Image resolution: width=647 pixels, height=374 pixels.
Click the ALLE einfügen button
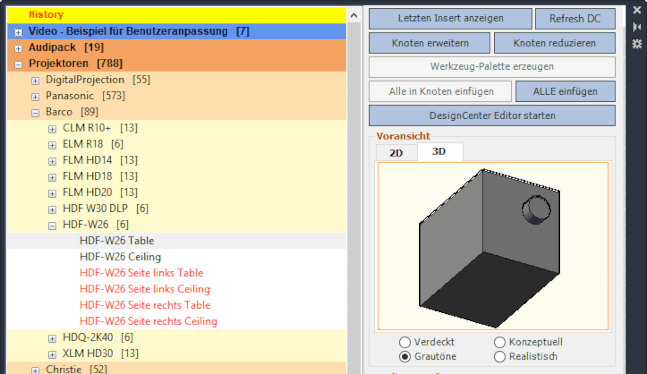pos(565,91)
